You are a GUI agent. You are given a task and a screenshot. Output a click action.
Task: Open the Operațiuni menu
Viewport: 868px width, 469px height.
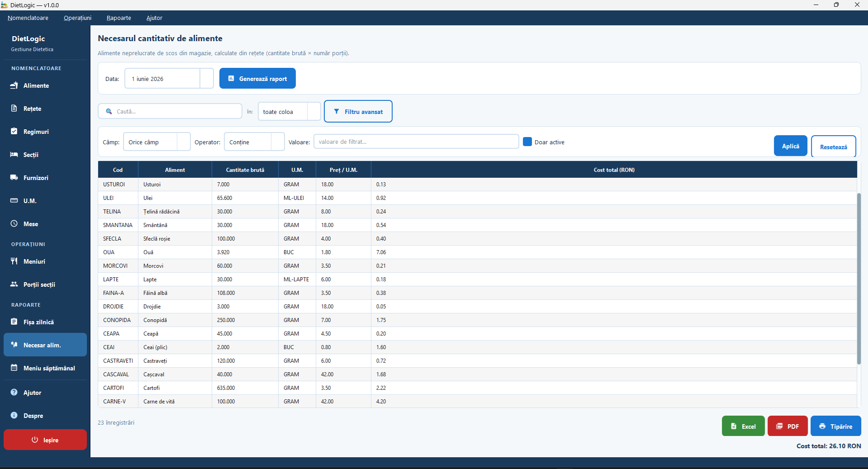click(77, 18)
